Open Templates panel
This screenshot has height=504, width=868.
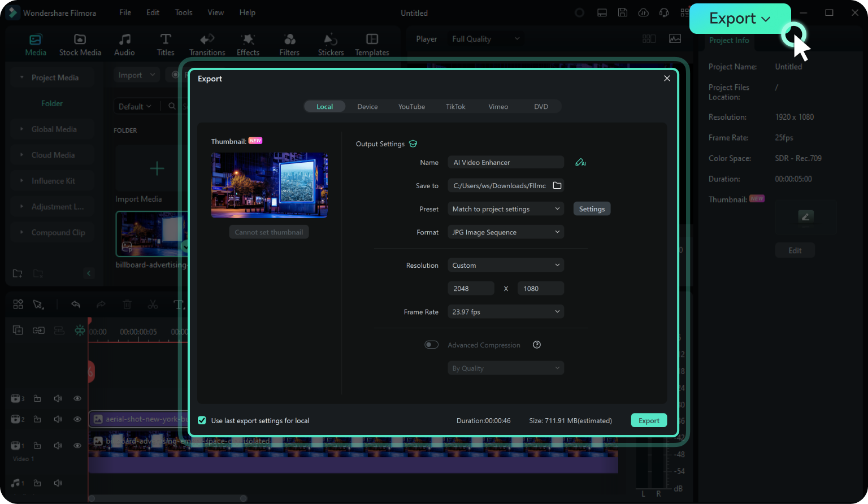point(372,45)
